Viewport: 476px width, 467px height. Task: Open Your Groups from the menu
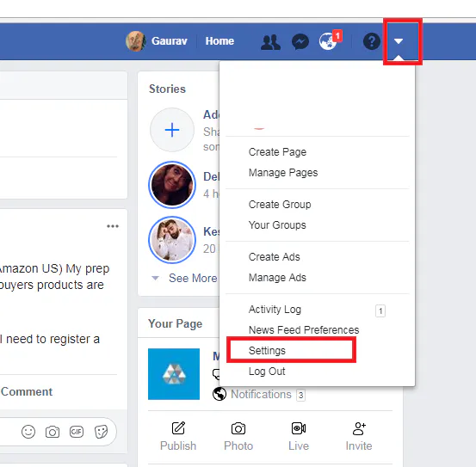coord(277,225)
